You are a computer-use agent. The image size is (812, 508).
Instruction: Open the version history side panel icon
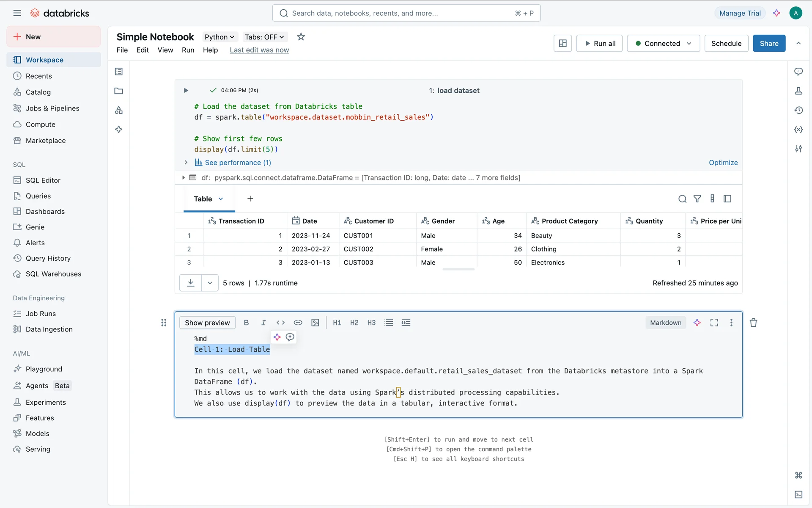[x=798, y=110]
